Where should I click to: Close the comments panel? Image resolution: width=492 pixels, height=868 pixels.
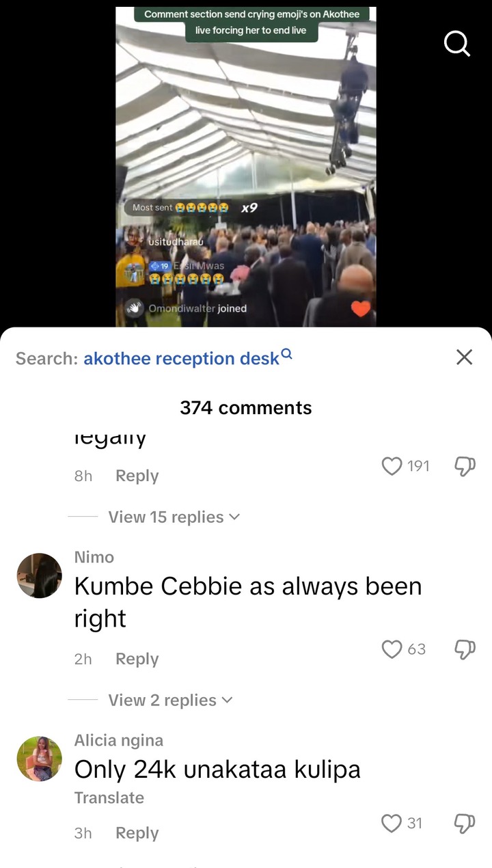(x=464, y=357)
